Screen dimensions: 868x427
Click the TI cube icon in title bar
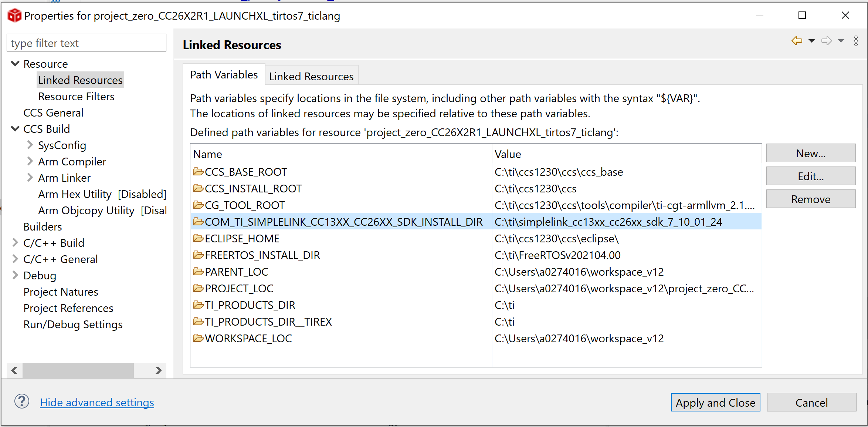point(14,15)
